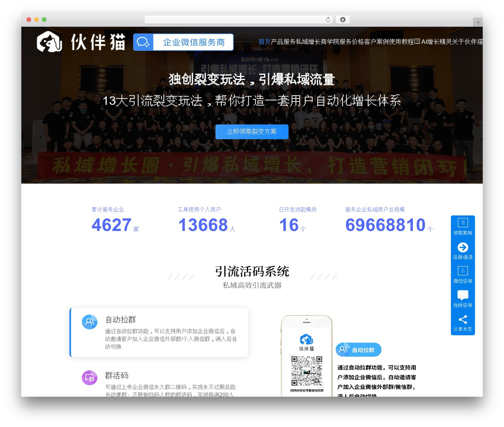Select the 群活码 feature title
504x427 pixels.
117,375
